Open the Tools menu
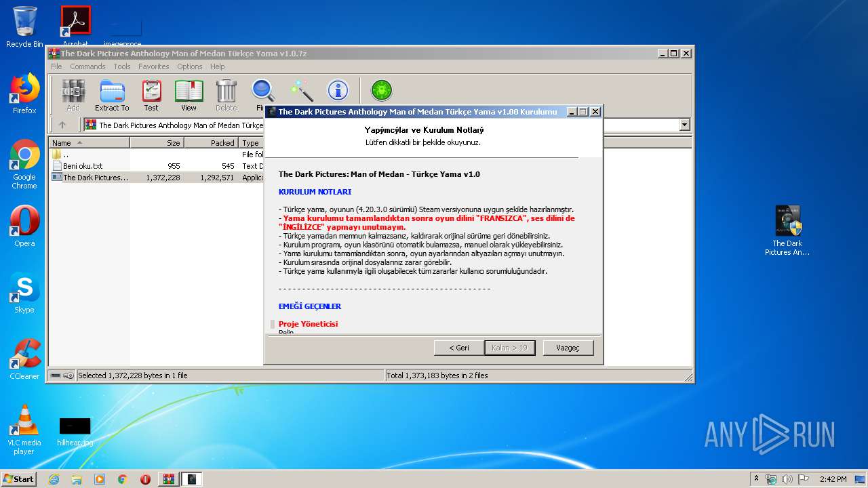The height and width of the screenshot is (488, 868). (122, 66)
